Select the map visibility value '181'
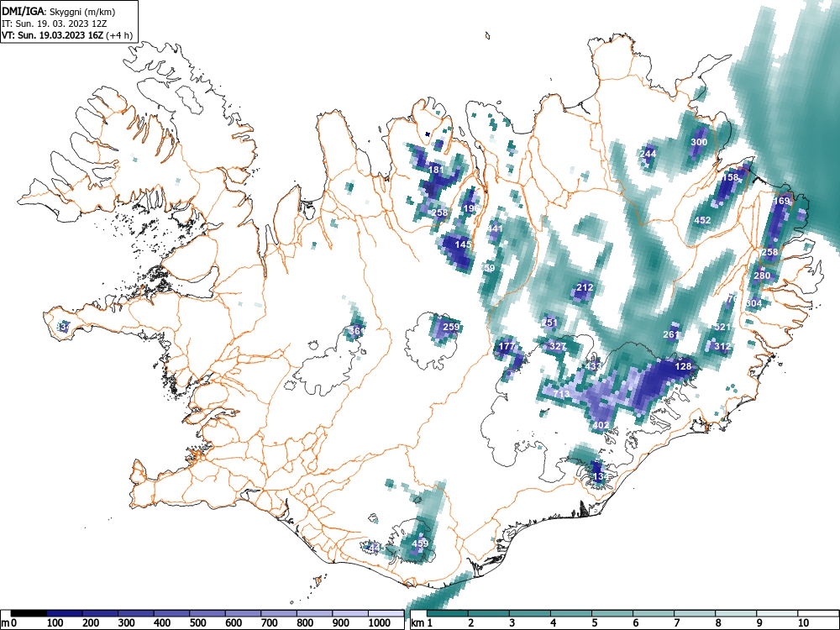840x630 pixels. [436, 170]
